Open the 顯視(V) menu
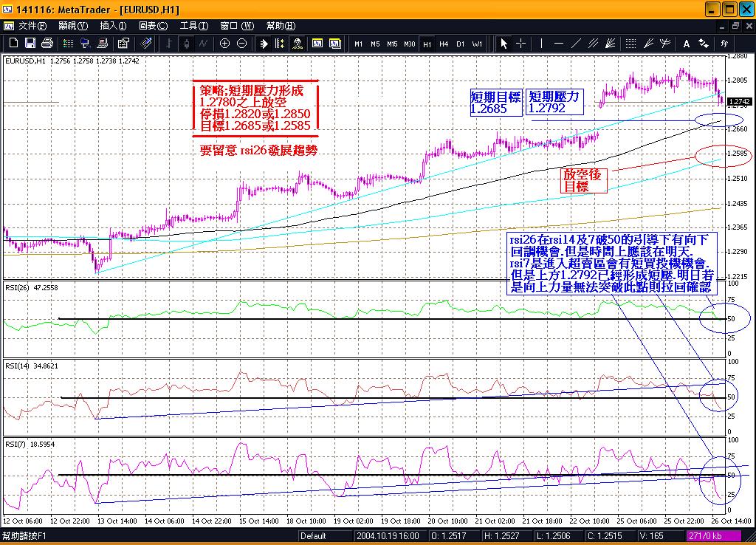 click(73, 26)
